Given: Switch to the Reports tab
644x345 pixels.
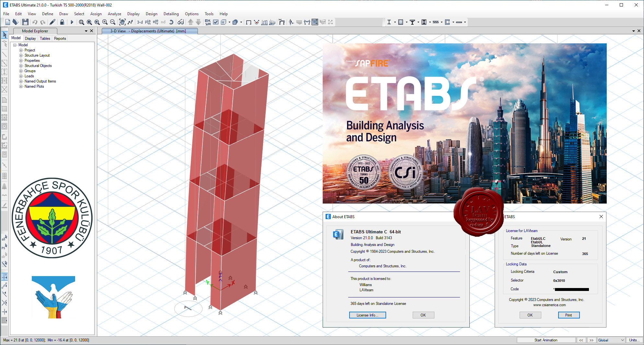Looking at the screenshot, I should point(60,39).
